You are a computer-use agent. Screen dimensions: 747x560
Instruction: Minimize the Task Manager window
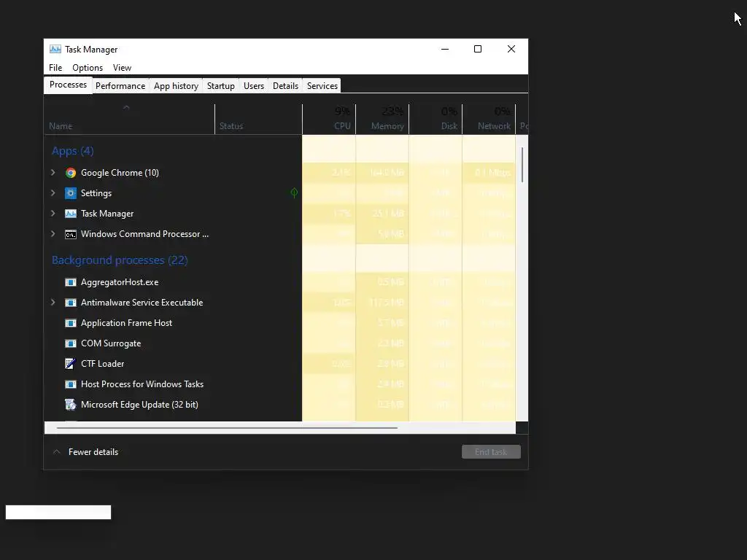click(x=445, y=49)
